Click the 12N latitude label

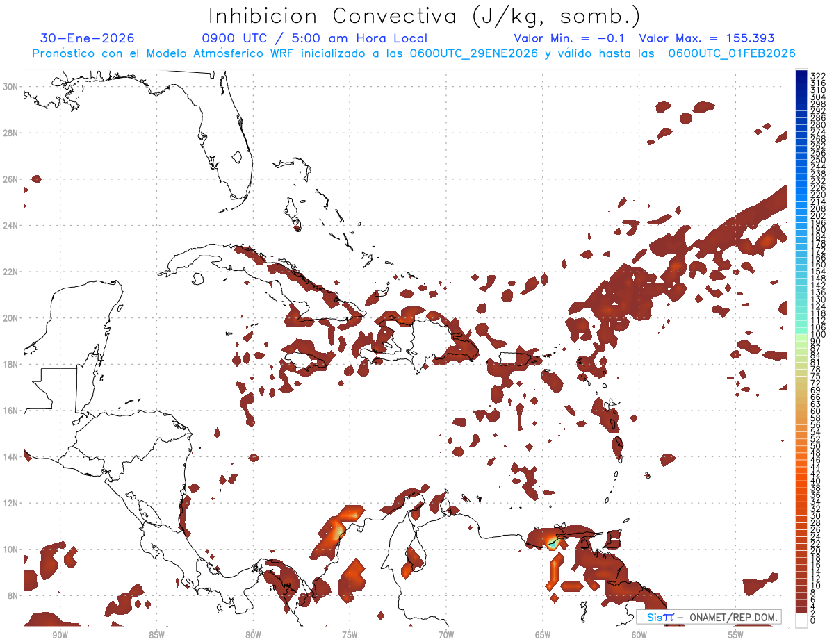point(11,503)
